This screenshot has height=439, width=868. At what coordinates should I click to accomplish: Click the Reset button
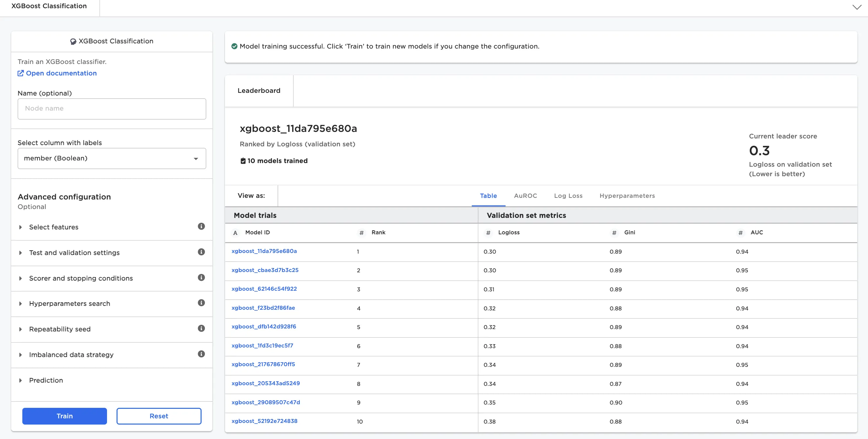159,416
